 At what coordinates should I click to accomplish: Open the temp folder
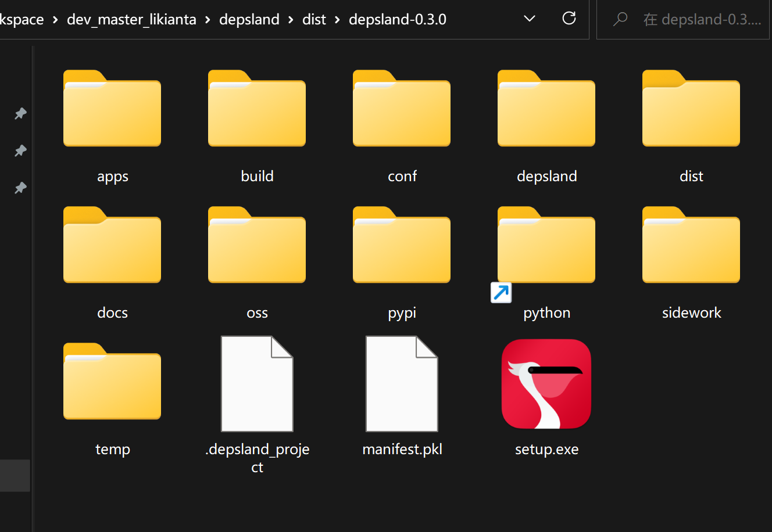(x=112, y=381)
